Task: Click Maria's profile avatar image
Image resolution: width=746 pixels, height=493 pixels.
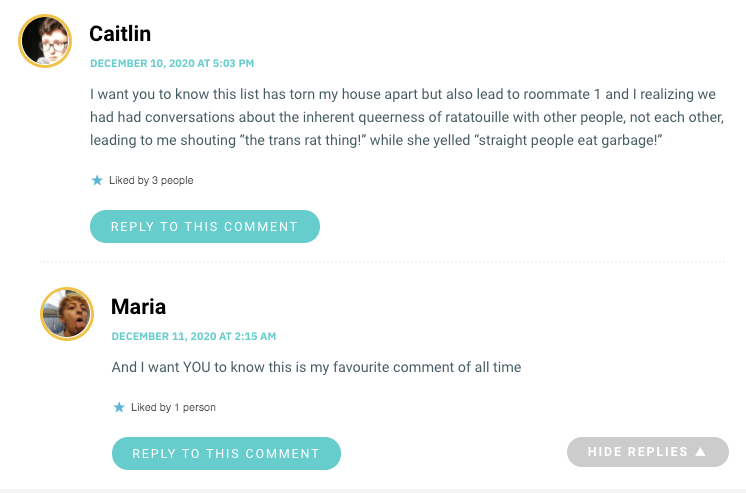Action: tap(66, 313)
